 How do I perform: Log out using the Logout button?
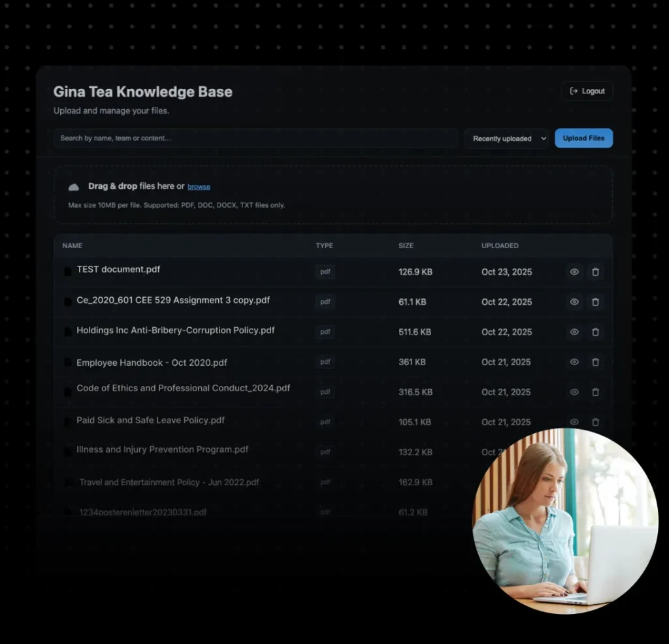point(587,91)
